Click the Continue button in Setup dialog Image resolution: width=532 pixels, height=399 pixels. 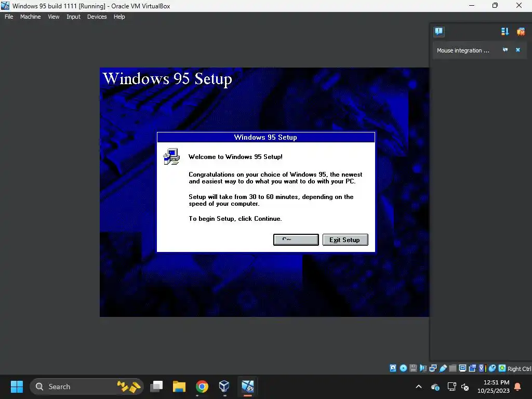tap(296, 240)
